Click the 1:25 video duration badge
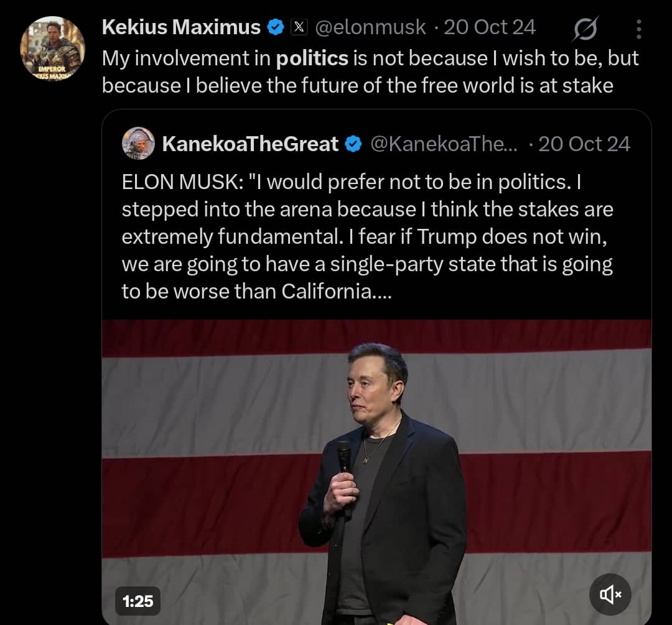This screenshot has width=672, height=625. (x=138, y=601)
